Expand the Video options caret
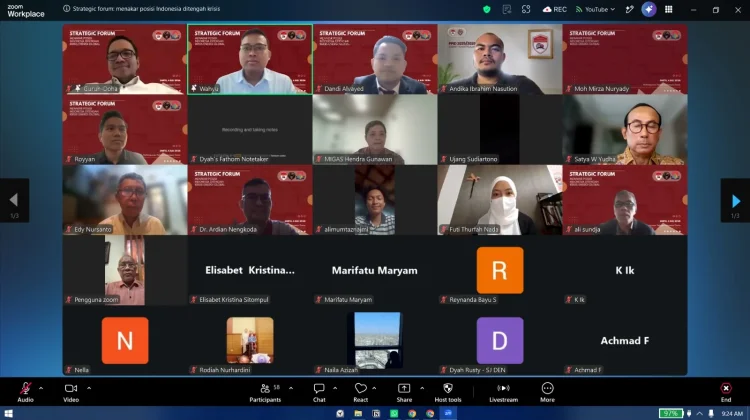Image resolution: width=750 pixels, height=420 pixels. point(89,388)
